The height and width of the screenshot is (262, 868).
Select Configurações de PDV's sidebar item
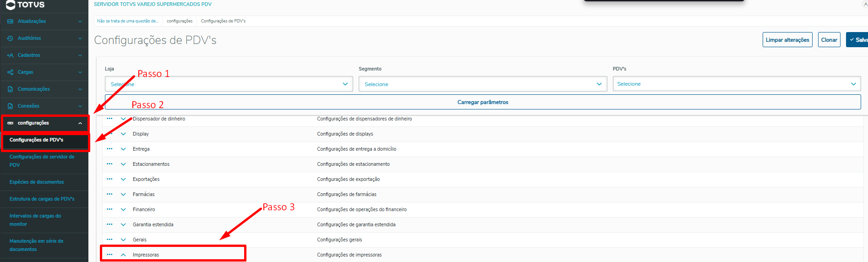pyautogui.click(x=45, y=140)
